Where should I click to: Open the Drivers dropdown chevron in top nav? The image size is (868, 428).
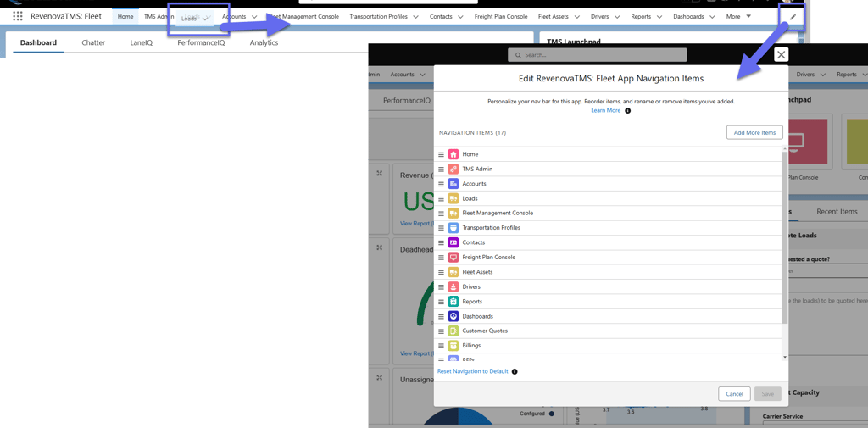pyautogui.click(x=617, y=17)
